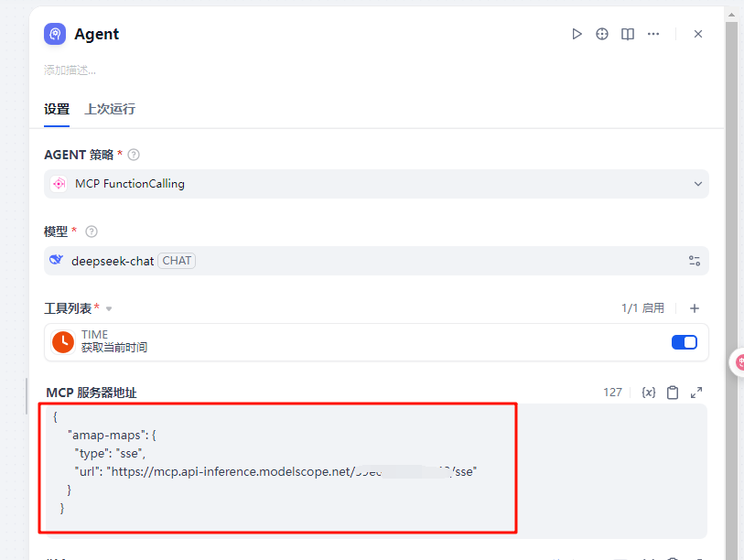
Task: Insert variable using the {x} icon
Action: coord(649,393)
